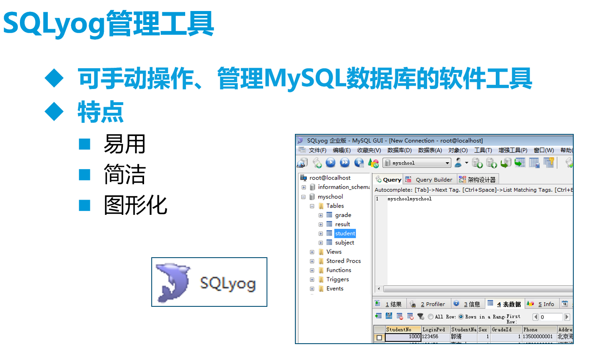589x364 pixels.
Task: Click the save changes floppy disk icon
Action: [389, 316]
